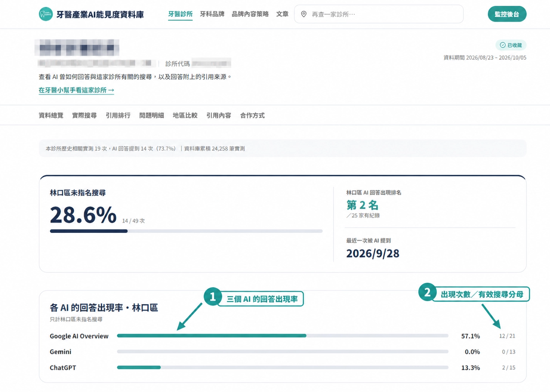Click the 林口區未指名搜尋 heading
This screenshot has height=392, width=550.
(x=78, y=193)
